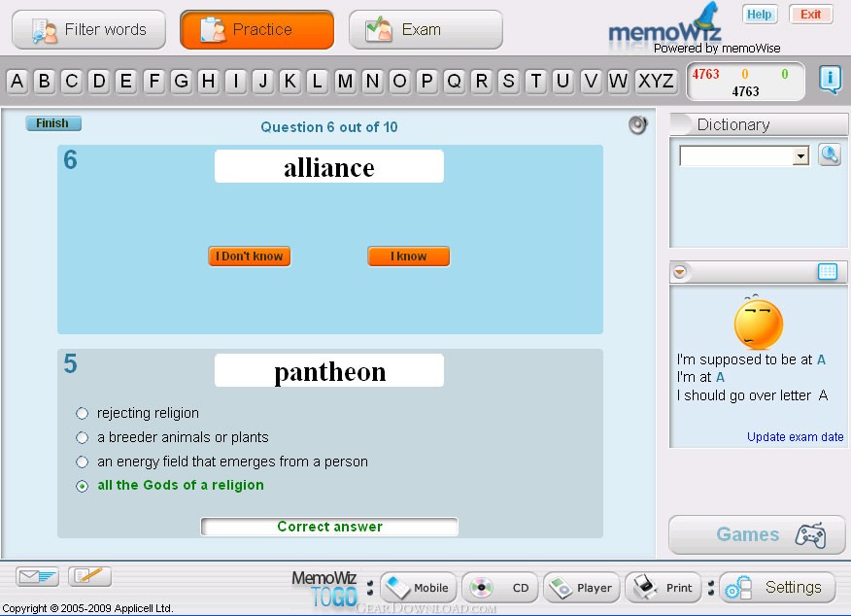The height and width of the screenshot is (616, 851).
Task: Open the Dictionary combo box dropdown arrow
Action: pyautogui.click(x=800, y=156)
